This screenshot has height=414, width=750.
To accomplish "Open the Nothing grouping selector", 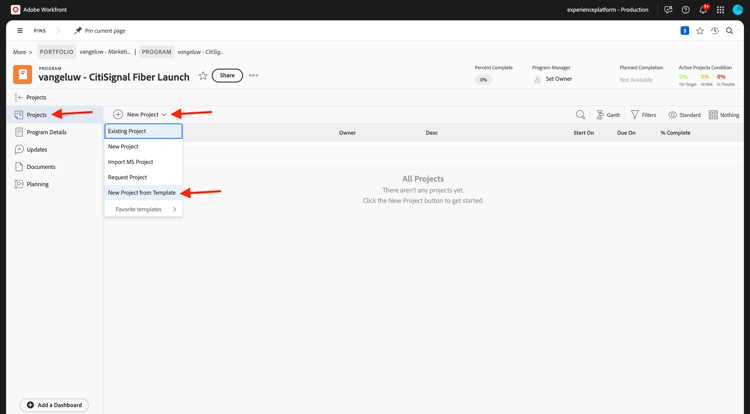I will [x=724, y=115].
